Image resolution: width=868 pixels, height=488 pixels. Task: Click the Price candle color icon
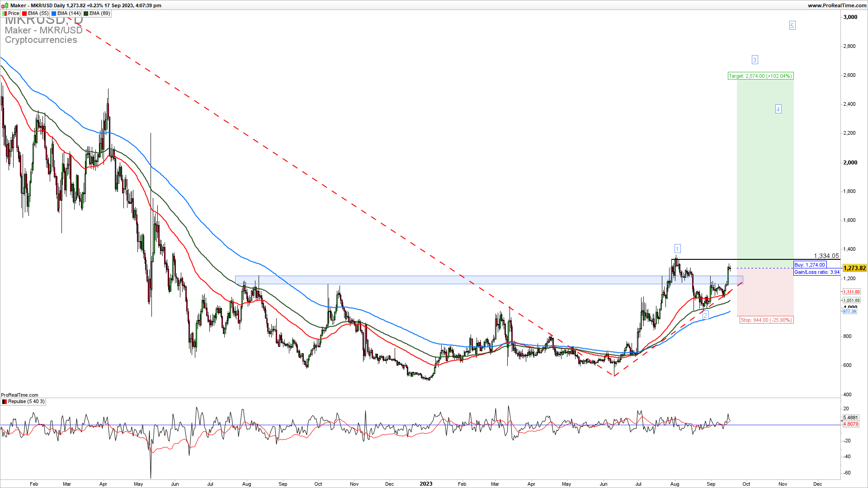coord(5,14)
